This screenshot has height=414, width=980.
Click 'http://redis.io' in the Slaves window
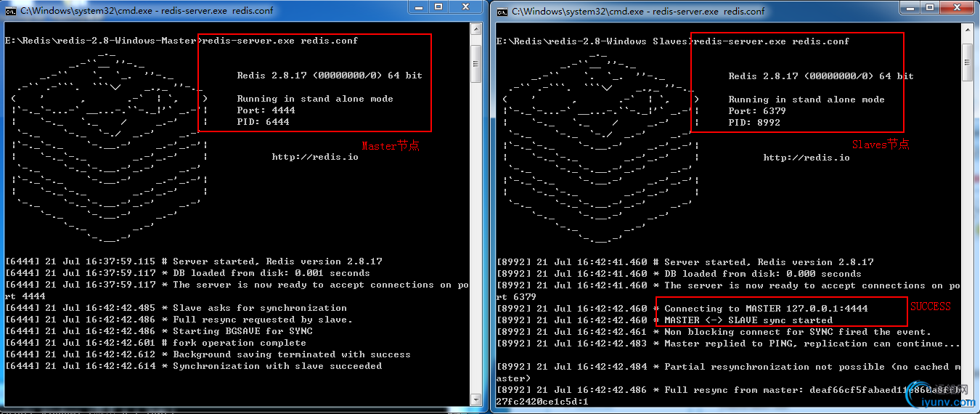click(x=807, y=158)
